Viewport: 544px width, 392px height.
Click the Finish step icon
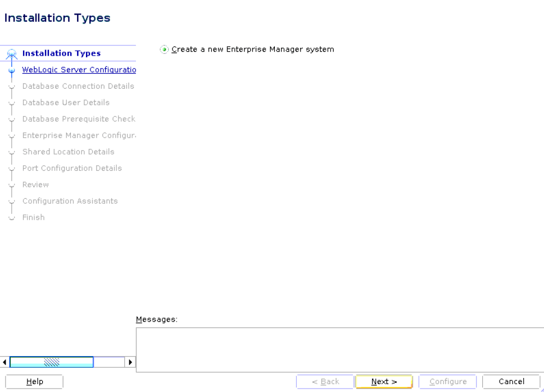click(11, 217)
